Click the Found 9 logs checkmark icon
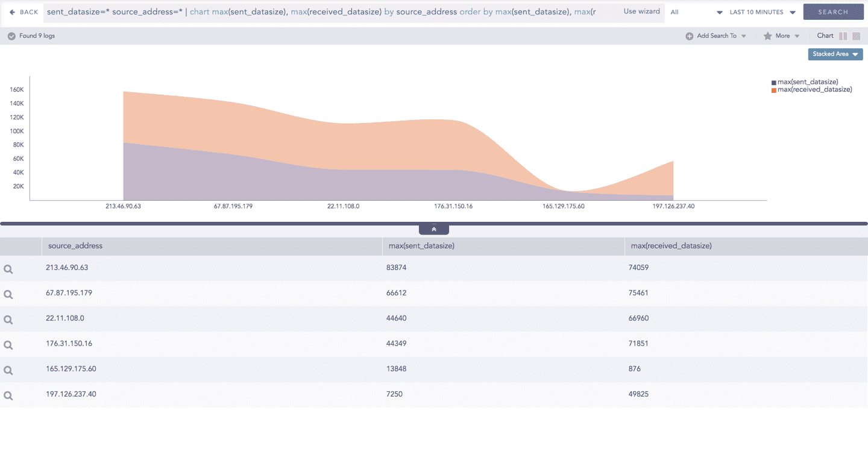Screen dimensions: 868x466 pos(11,36)
